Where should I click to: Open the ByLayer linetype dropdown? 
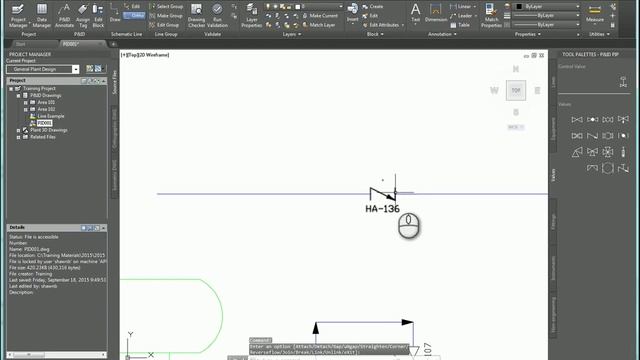coord(577,24)
